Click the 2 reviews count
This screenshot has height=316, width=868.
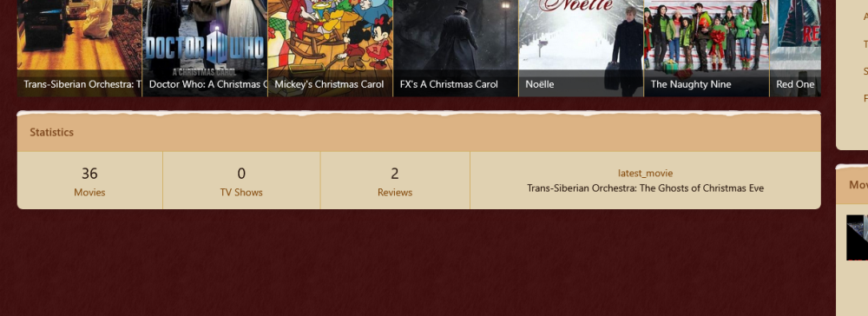coord(395,174)
